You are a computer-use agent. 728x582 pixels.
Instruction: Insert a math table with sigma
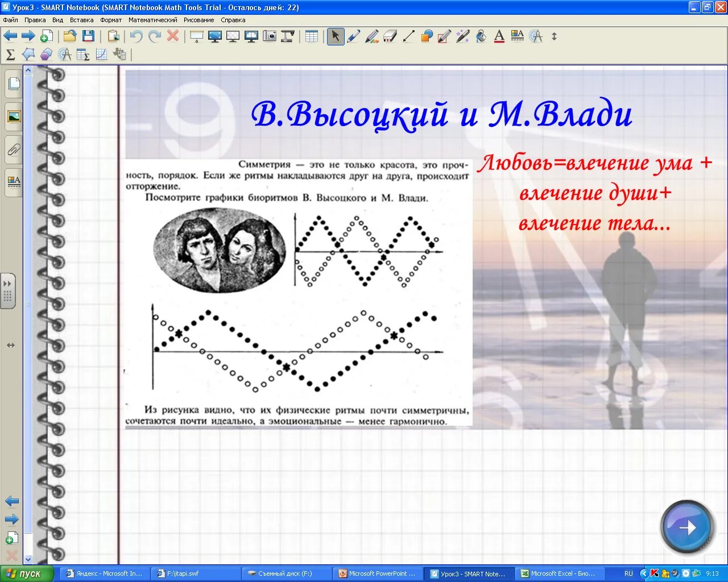click(x=83, y=55)
